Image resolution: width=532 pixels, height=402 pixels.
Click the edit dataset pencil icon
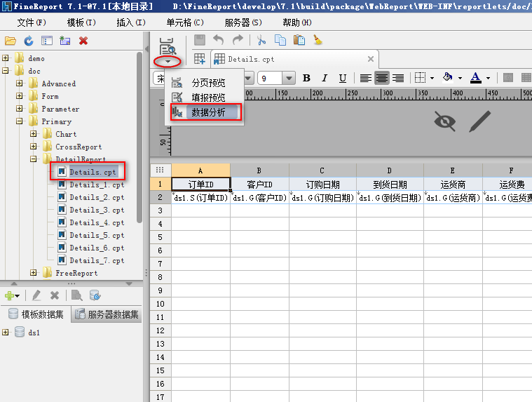[36, 296]
